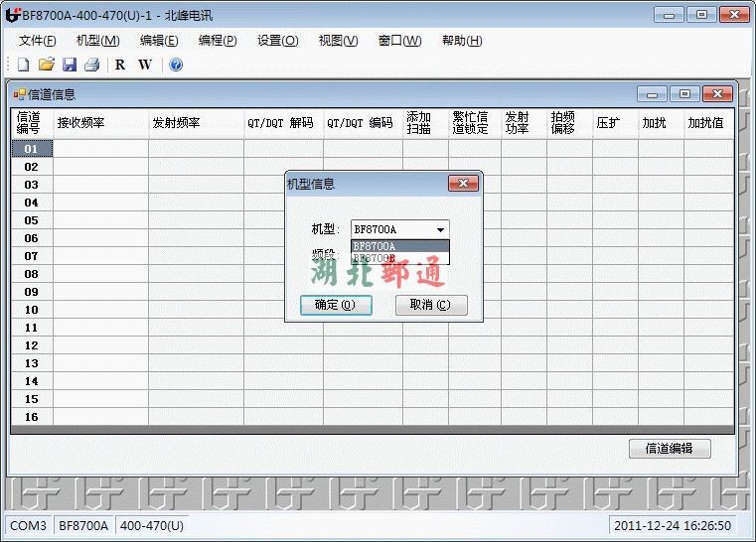Screen dimensions: 756x542
Task: Open a file with the folder icon
Action: coord(46,66)
